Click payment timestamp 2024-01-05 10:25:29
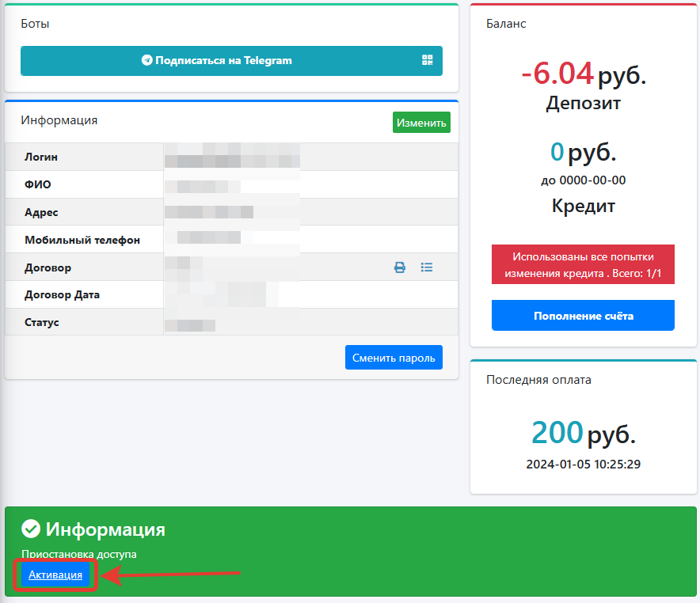This screenshot has height=603, width=700. coord(583,465)
